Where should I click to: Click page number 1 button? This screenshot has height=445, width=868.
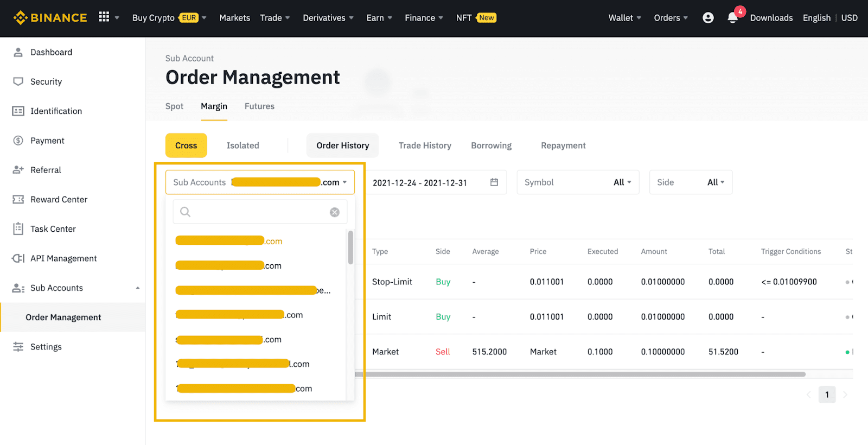(x=827, y=395)
